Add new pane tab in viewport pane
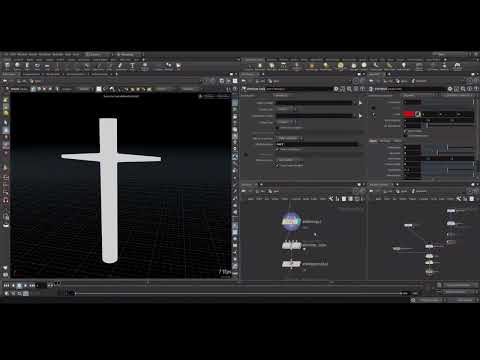 117,74
